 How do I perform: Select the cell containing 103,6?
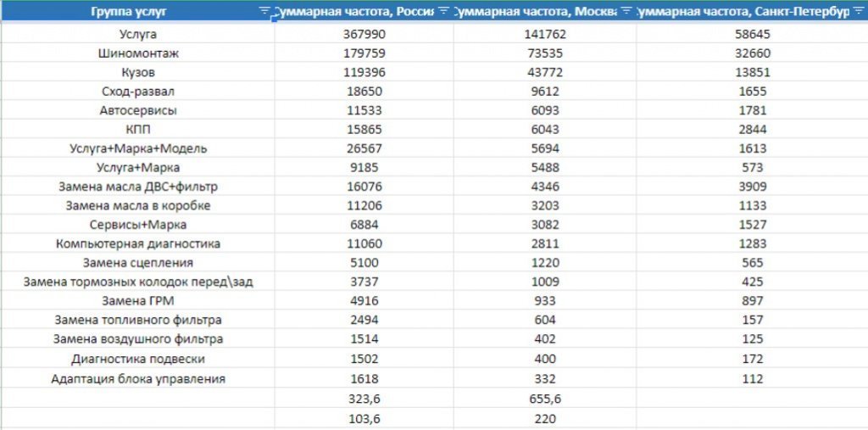tap(364, 418)
